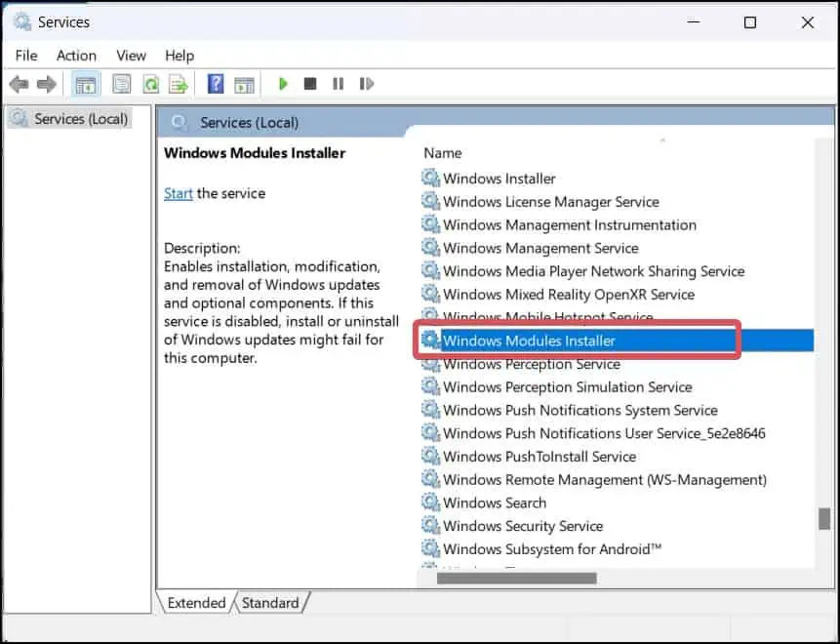The width and height of the screenshot is (840, 644).
Task: Click the vertical scrollbar thumb in services list
Action: [x=824, y=519]
